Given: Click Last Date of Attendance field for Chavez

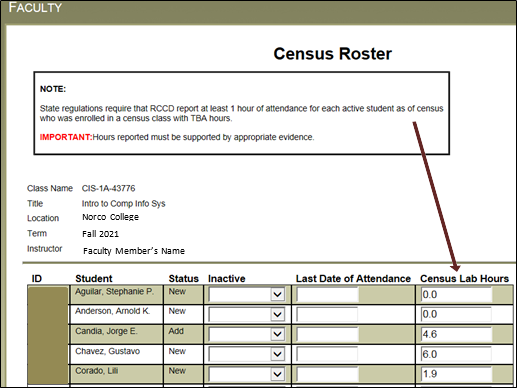Looking at the screenshot, I should click(x=327, y=354).
